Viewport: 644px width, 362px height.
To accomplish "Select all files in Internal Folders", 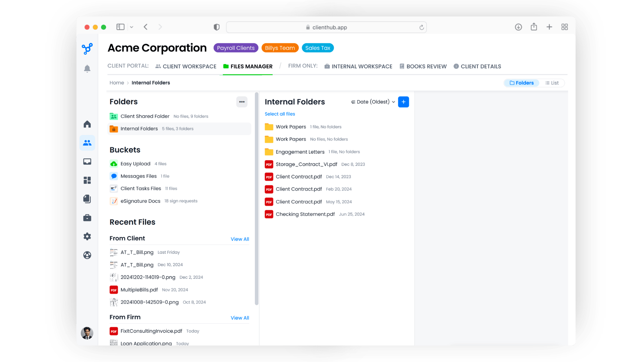I will pyautogui.click(x=280, y=114).
